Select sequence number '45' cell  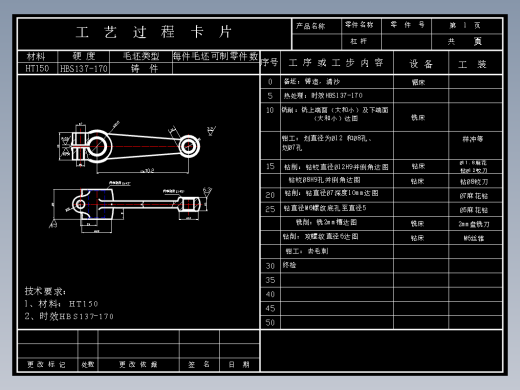270,308
